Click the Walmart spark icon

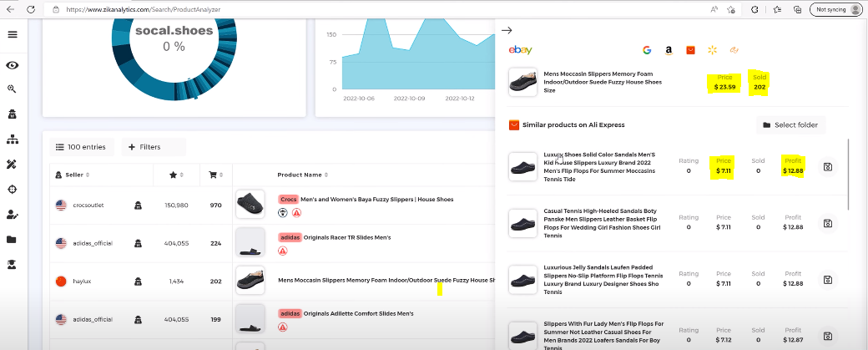pos(712,50)
